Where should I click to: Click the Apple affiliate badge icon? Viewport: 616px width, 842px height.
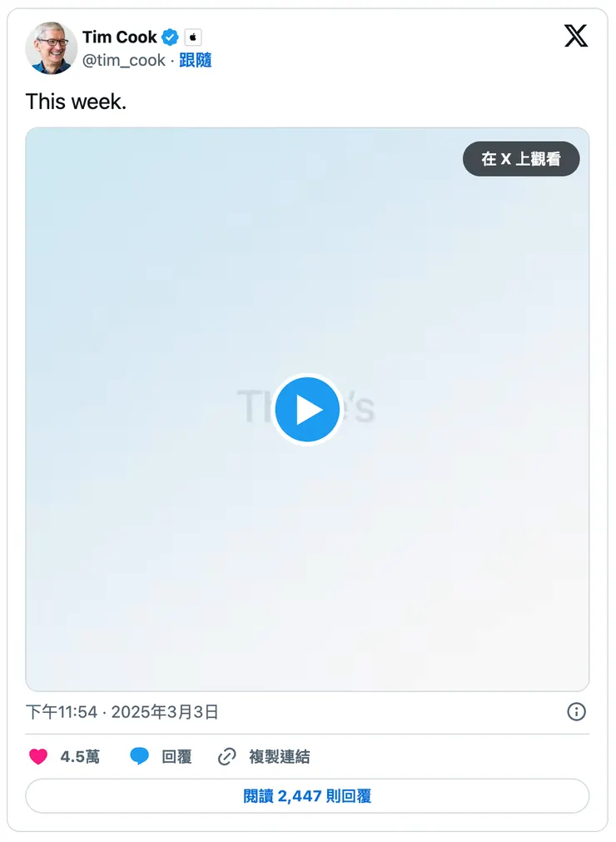pyautogui.click(x=193, y=37)
